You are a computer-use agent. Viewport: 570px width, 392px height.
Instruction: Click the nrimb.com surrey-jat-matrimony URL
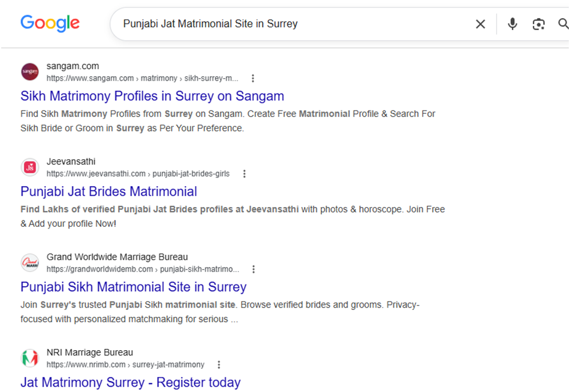click(x=125, y=365)
